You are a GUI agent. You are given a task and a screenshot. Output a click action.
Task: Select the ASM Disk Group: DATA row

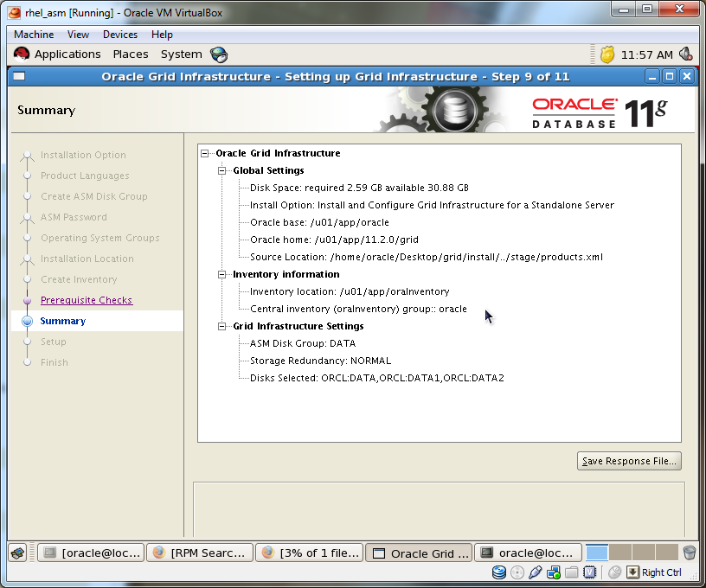[303, 343]
